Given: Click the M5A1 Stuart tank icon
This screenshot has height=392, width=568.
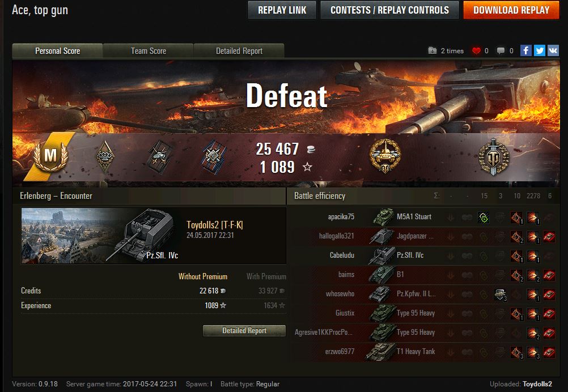Looking at the screenshot, I should (383, 217).
